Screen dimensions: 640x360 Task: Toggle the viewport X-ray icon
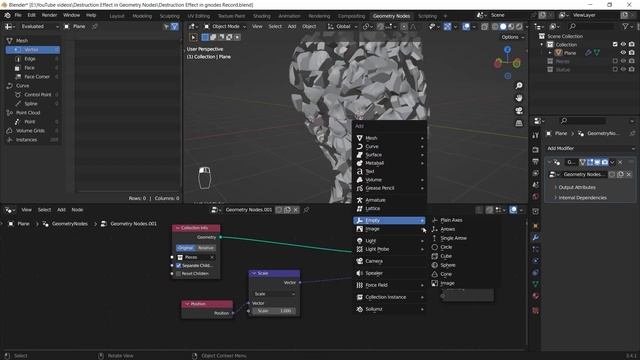pyautogui.click(x=484, y=27)
